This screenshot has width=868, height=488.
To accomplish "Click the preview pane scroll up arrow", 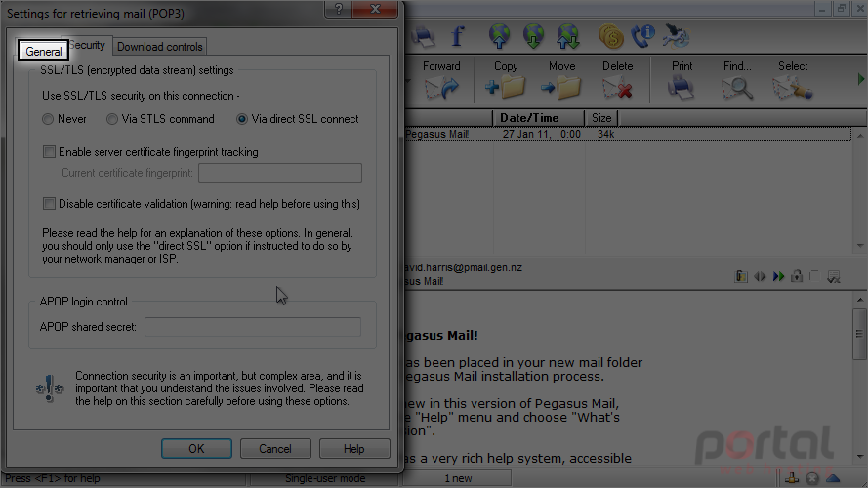I will [x=859, y=300].
